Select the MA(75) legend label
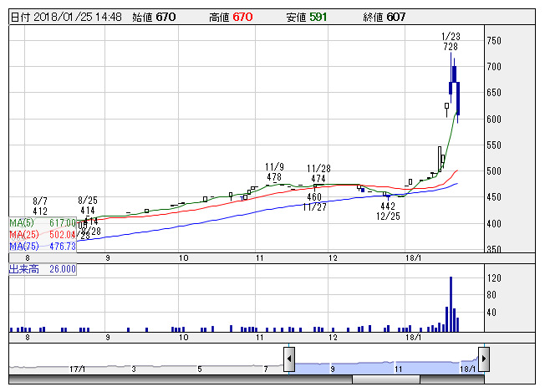Image resolution: width=545 pixels, height=392 pixels. [43, 247]
